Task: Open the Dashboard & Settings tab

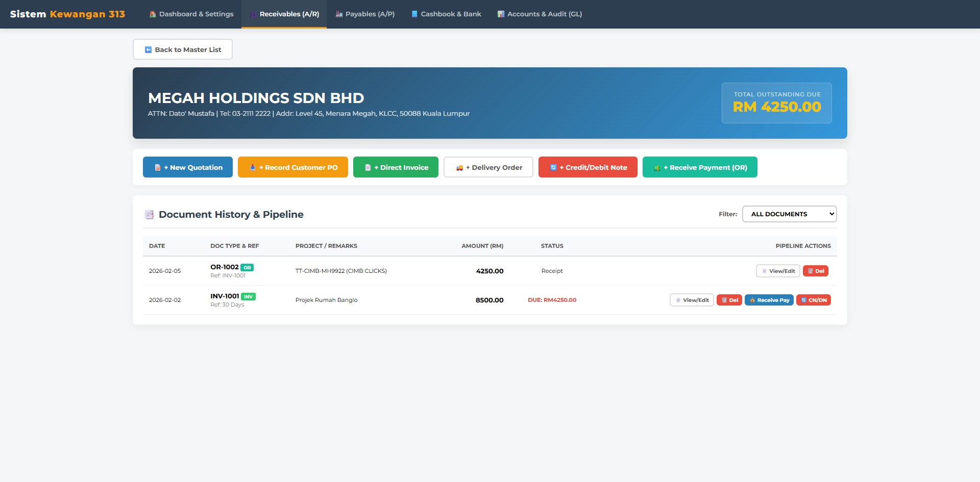Action: (191, 14)
